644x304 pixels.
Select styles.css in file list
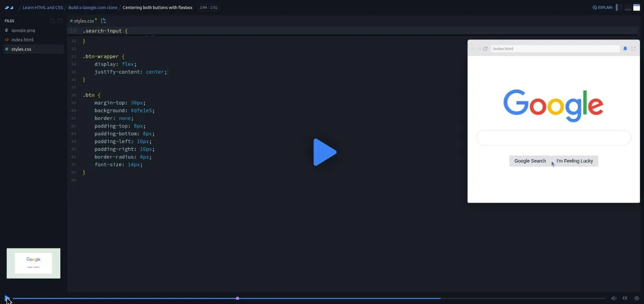click(33, 49)
